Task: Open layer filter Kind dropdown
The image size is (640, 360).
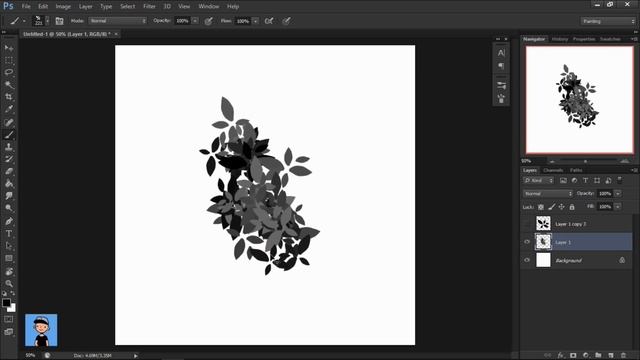Action: (538, 180)
